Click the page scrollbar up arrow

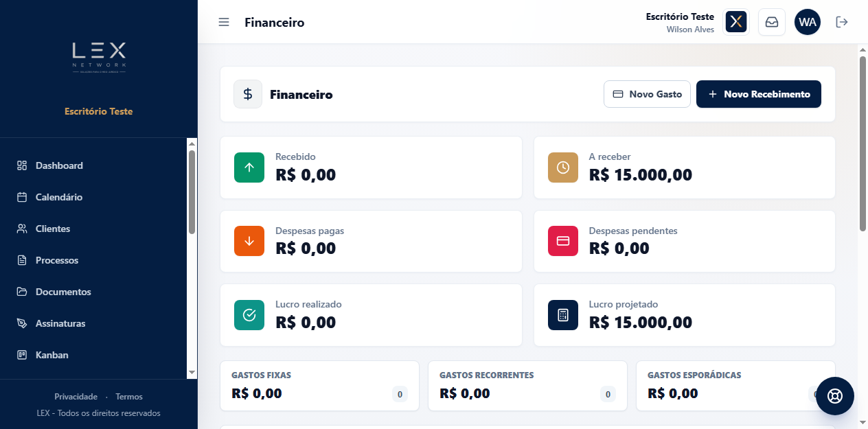(x=863, y=50)
